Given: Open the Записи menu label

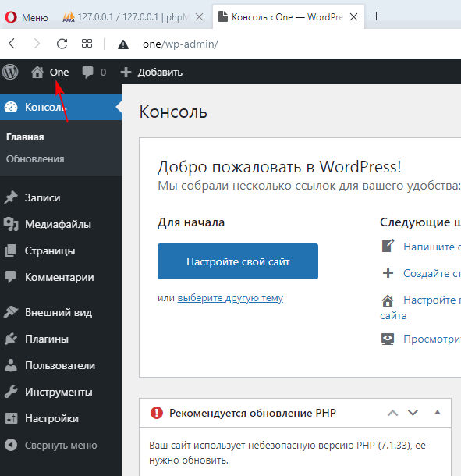Looking at the screenshot, I should [42, 197].
